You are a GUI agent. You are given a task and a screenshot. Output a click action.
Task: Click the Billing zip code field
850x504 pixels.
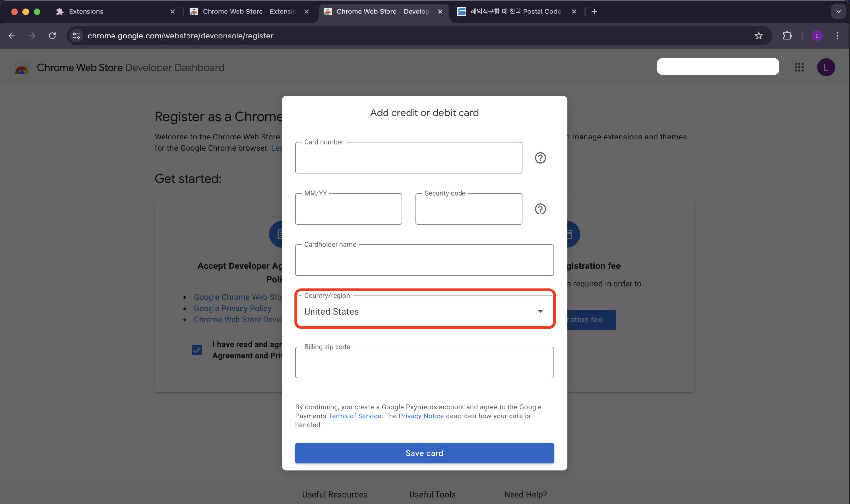(x=424, y=363)
